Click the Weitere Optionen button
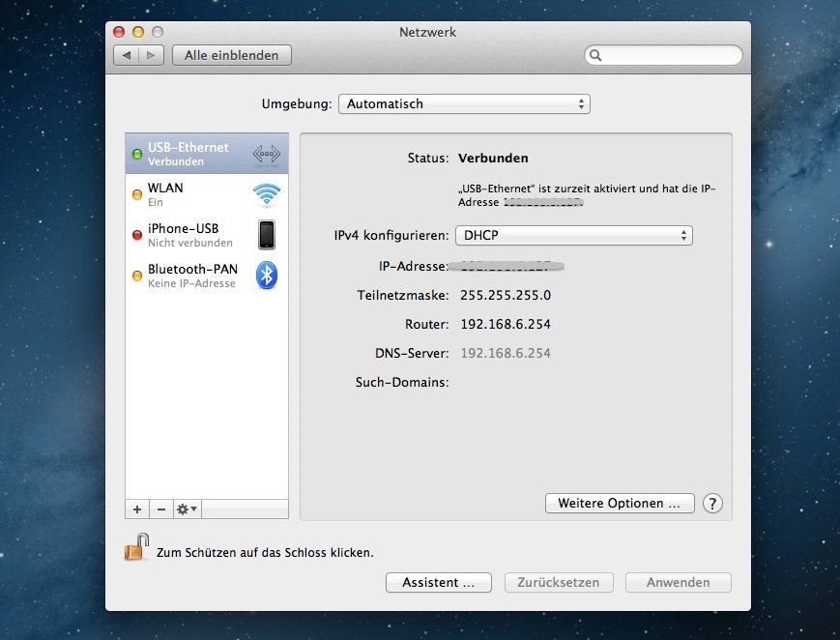Viewport: 840px width, 640px height. pyautogui.click(x=620, y=504)
